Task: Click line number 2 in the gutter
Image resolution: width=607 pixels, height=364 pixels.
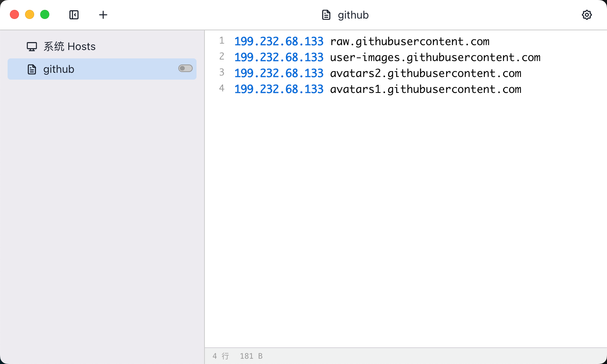Action: pyautogui.click(x=222, y=56)
